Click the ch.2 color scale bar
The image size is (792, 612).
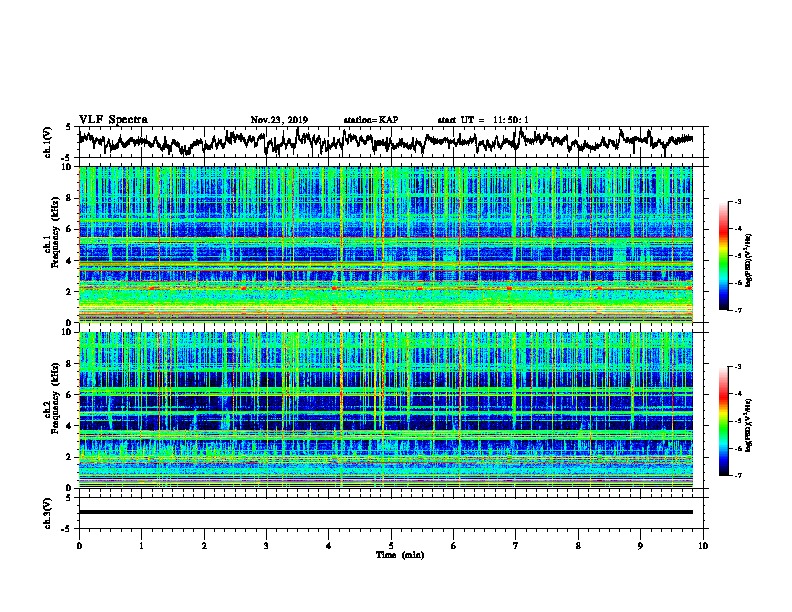[723, 421]
